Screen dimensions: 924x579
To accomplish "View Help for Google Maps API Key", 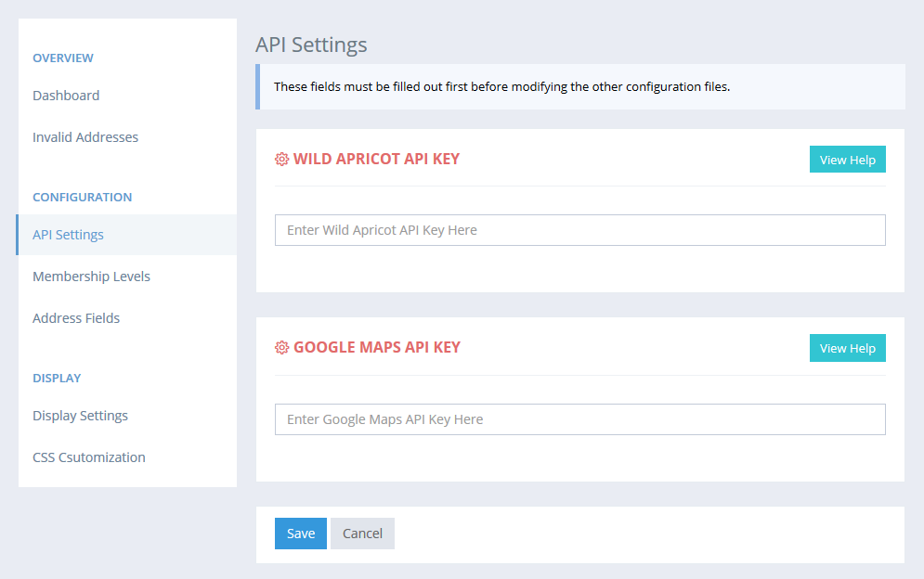I will click(847, 349).
